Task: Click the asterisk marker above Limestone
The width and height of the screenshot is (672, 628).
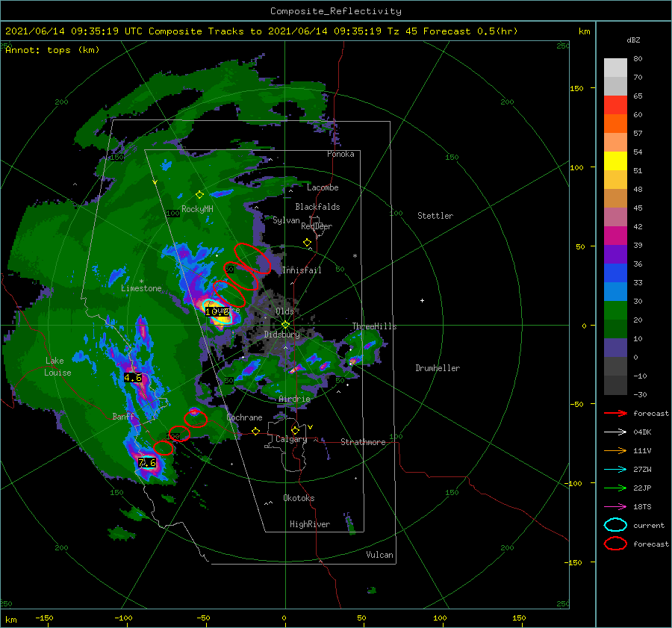Action: 141,282
